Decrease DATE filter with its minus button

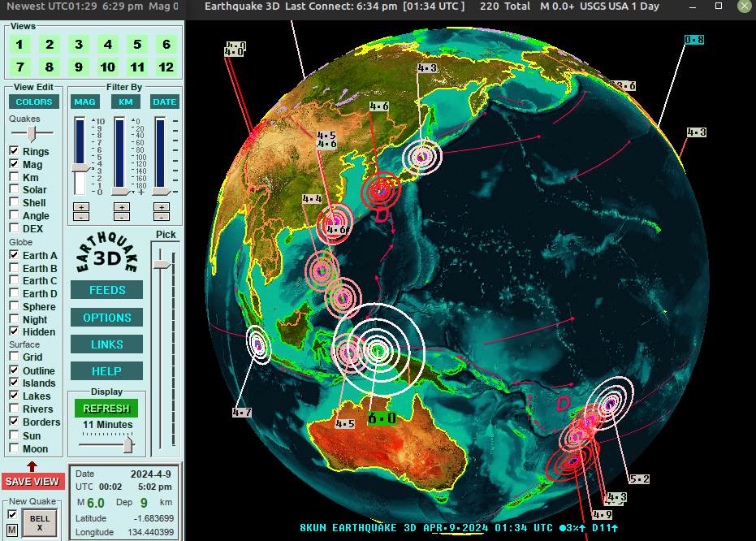[162, 216]
